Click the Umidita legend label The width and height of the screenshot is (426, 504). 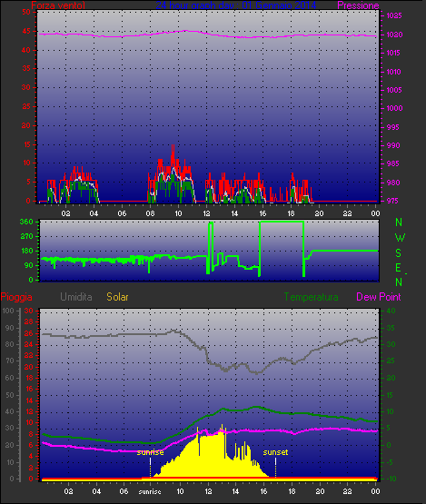pos(76,297)
